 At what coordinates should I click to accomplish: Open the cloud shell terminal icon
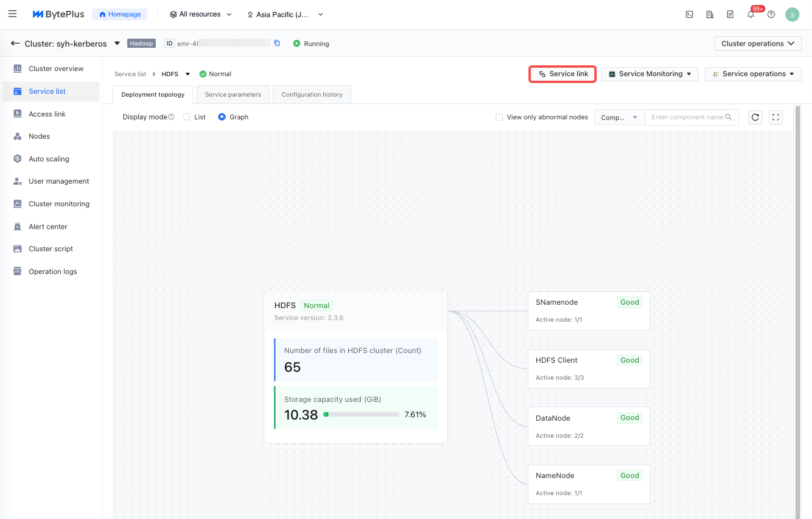689,15
